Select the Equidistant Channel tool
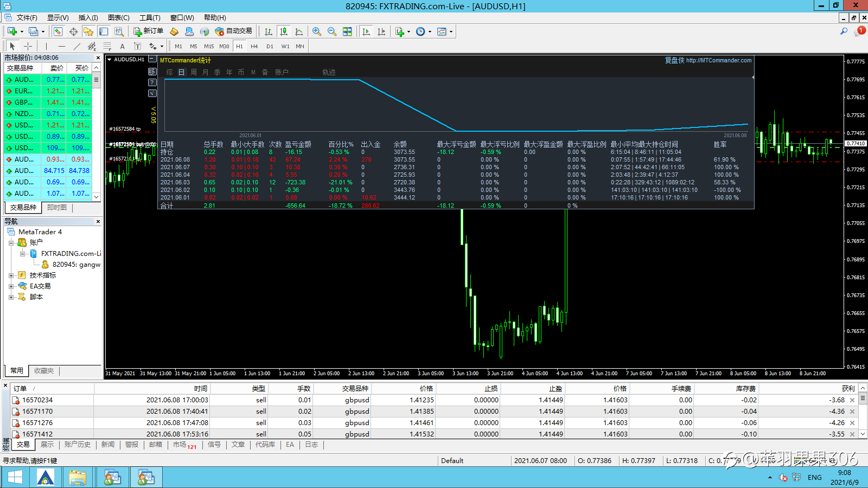Viewport: 868px width, 488px height. click(x=92, y=46)
